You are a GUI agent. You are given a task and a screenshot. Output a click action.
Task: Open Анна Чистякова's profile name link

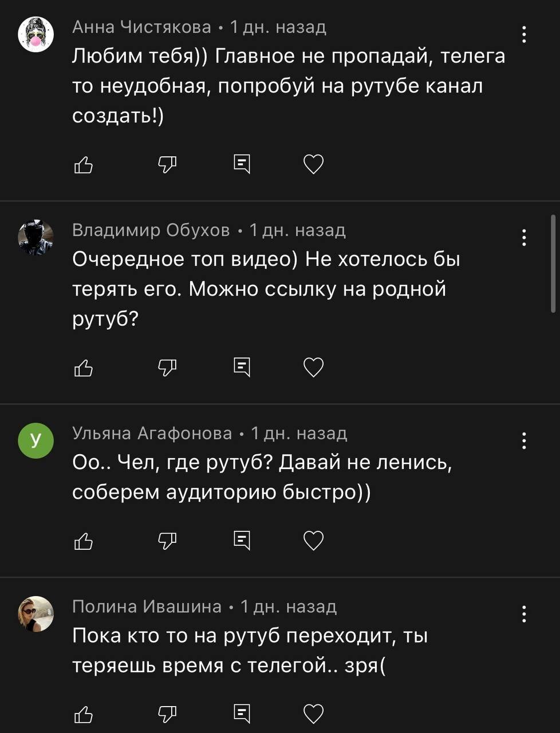[141, 27]
